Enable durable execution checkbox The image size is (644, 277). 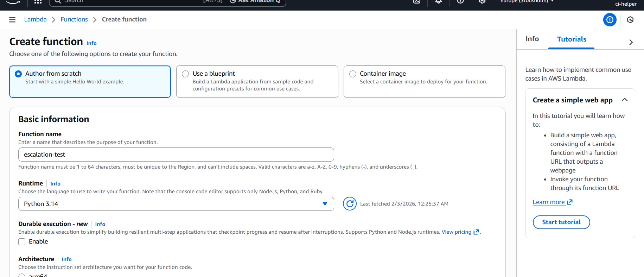[x=22, y=242]
